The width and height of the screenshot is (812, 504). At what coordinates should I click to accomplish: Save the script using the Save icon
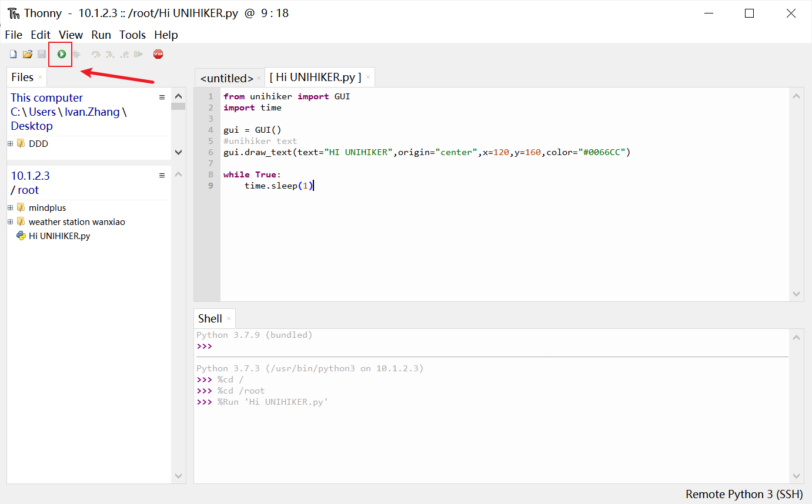pos(41,53)
